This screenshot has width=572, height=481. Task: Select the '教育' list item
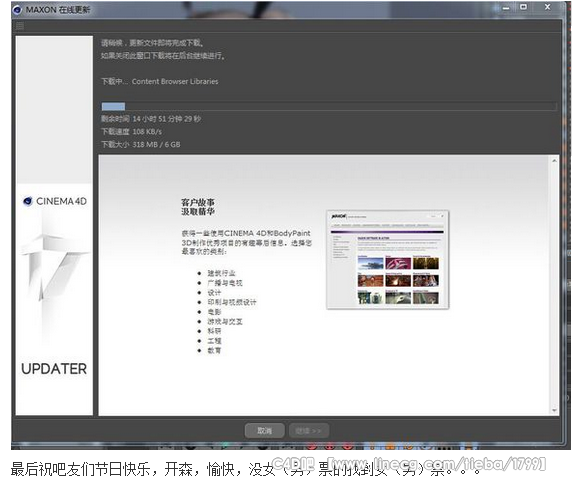pyautogui.click(x=214, y=350)
